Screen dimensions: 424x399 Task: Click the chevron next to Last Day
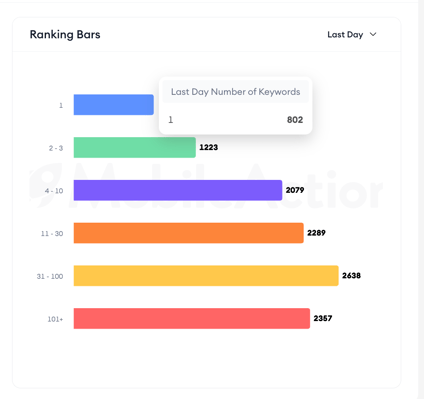click(373, 34)
